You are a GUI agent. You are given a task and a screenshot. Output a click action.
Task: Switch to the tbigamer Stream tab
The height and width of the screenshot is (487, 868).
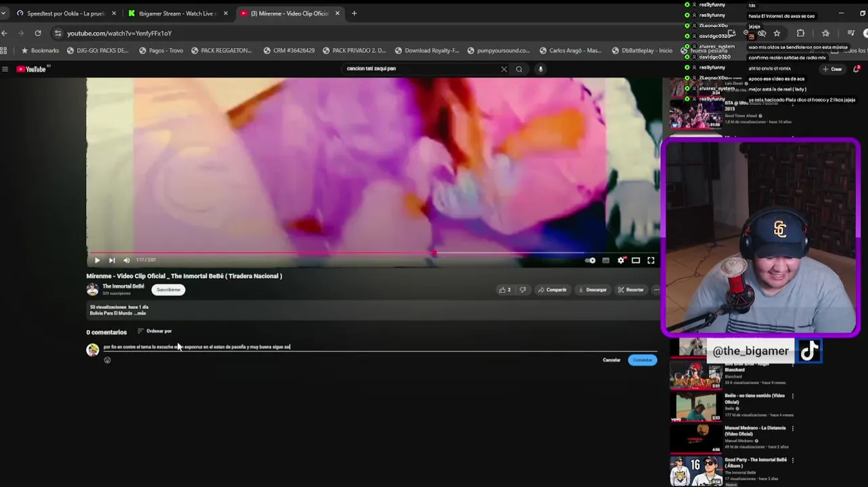(177, 14)
